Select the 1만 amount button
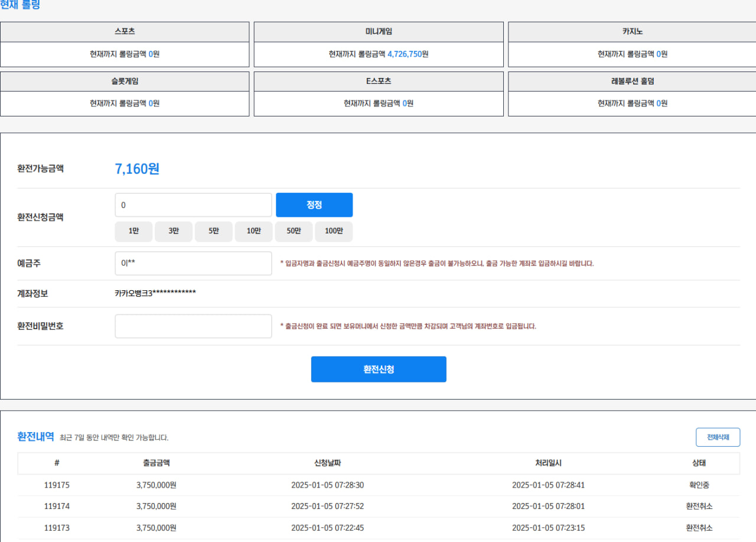The height and width of the screenshot is (542, 756). [133, 232]
